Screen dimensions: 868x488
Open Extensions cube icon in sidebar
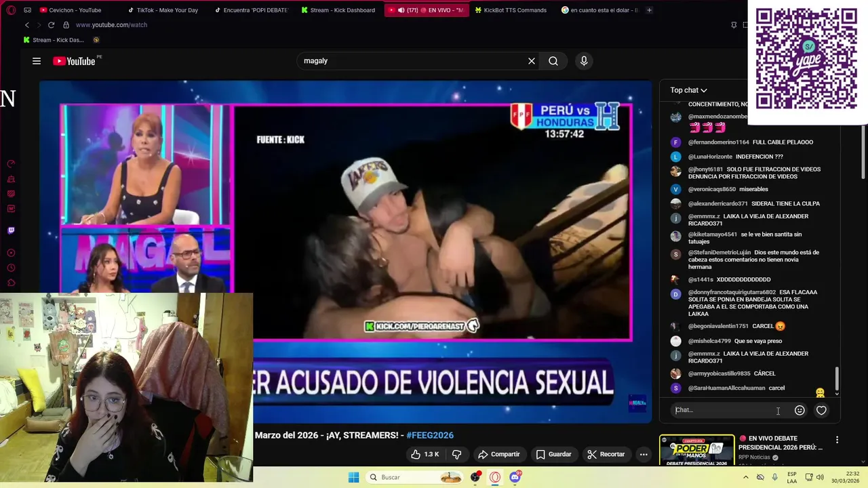tap(11, 283)
